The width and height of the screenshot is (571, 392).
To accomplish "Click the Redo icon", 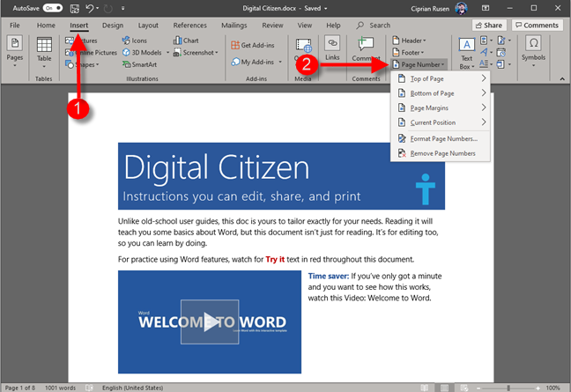I will pyautogui.click(x=108, y=8).
